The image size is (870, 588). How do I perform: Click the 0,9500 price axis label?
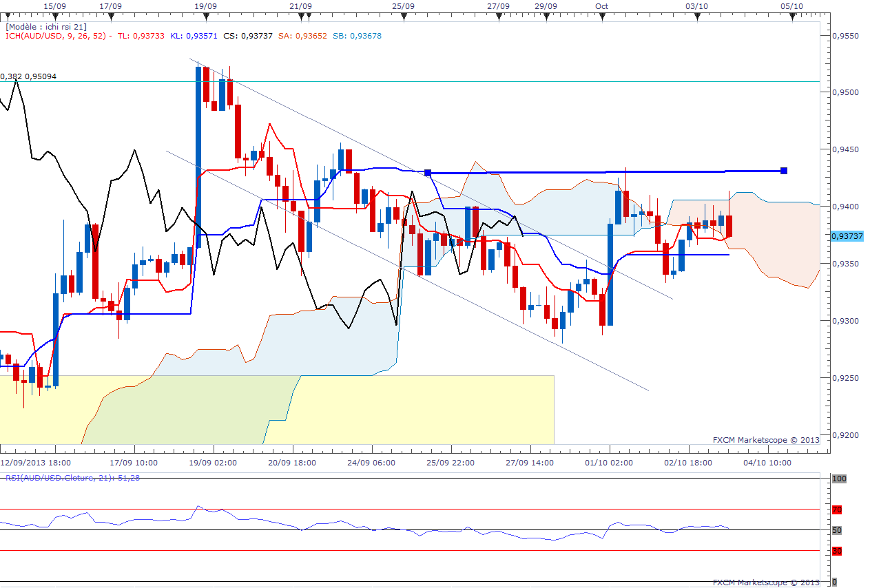click(x=845, y=92)
